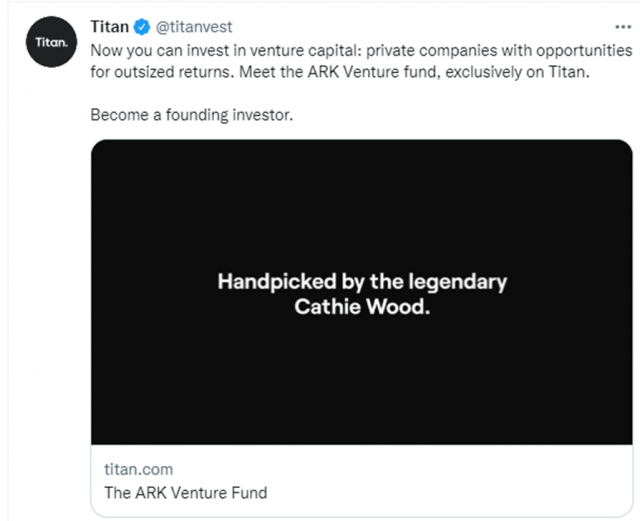Open The ARK Venture Fund card title
The image size is (640, 521).
[185, 492]
